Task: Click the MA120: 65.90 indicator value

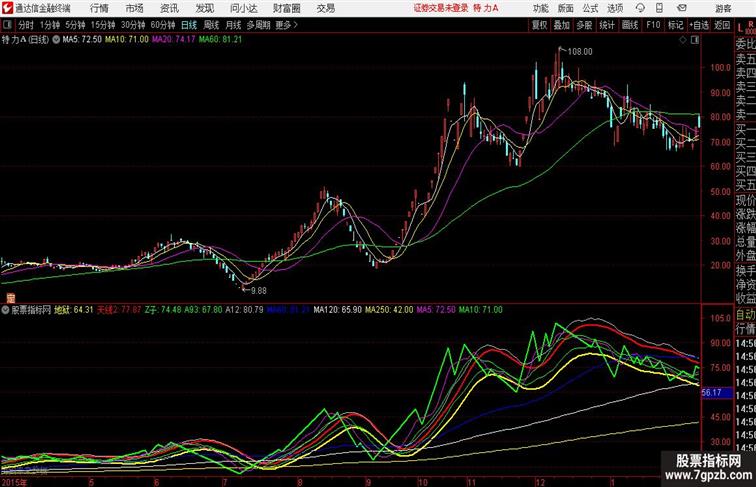Action: point(338,310)
